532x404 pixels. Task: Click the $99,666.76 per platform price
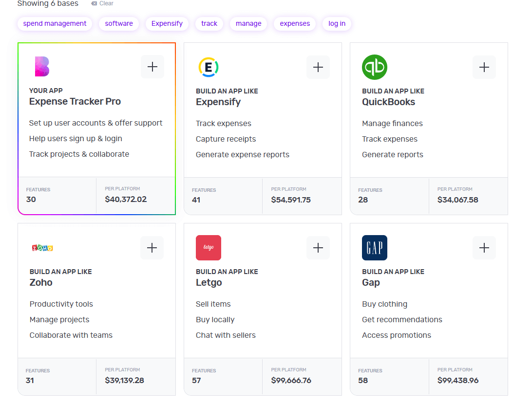291,381
